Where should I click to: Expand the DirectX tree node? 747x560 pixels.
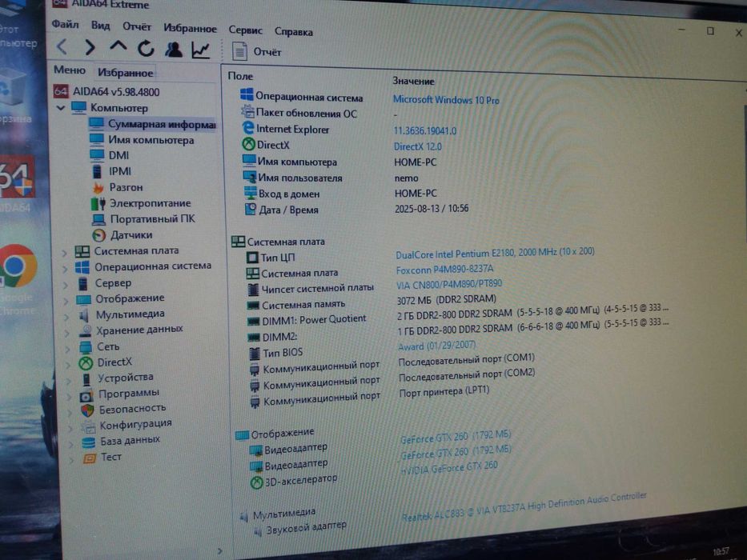(68, 365)
